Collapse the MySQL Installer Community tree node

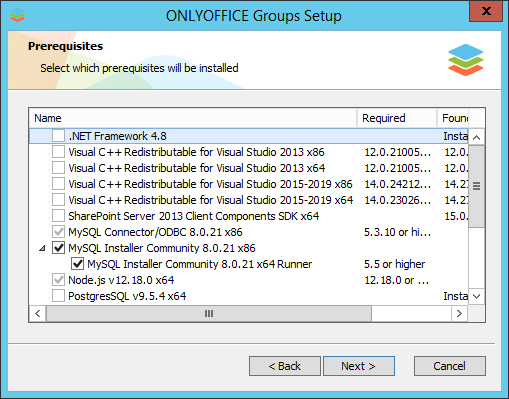pos(42,248)
